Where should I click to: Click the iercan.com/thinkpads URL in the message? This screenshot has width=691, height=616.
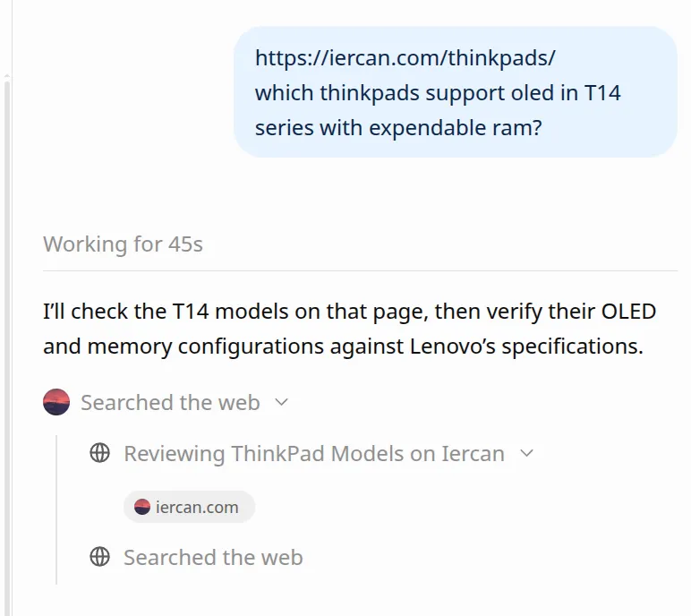pyautogui.click(x=405, y=58)
